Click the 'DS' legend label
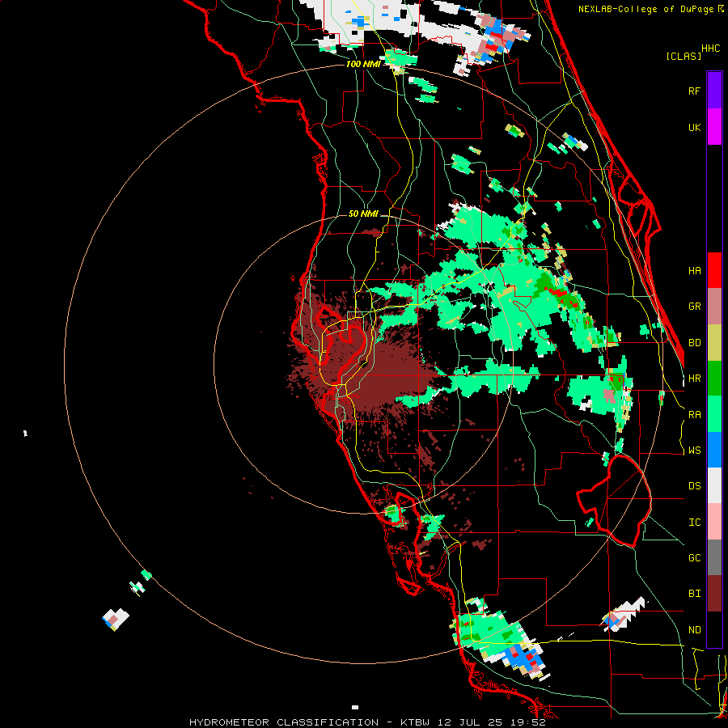 click(694, 486)
